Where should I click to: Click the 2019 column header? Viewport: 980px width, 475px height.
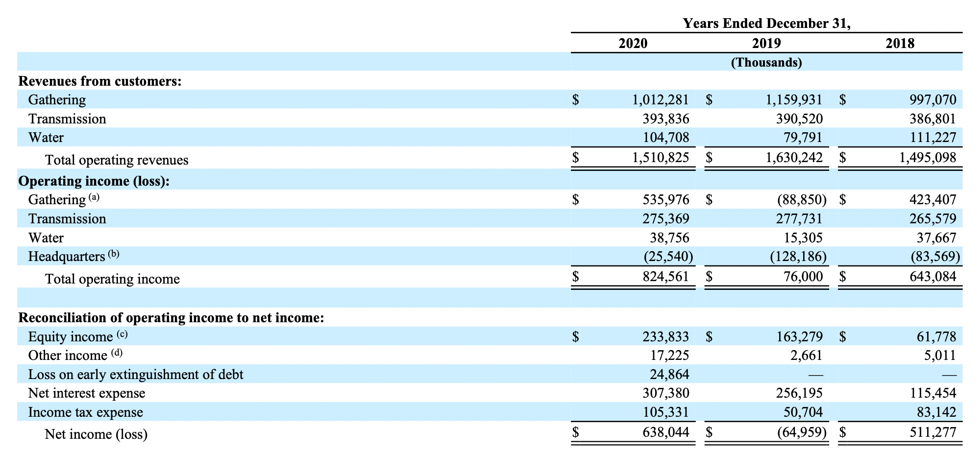click(766, 44)
